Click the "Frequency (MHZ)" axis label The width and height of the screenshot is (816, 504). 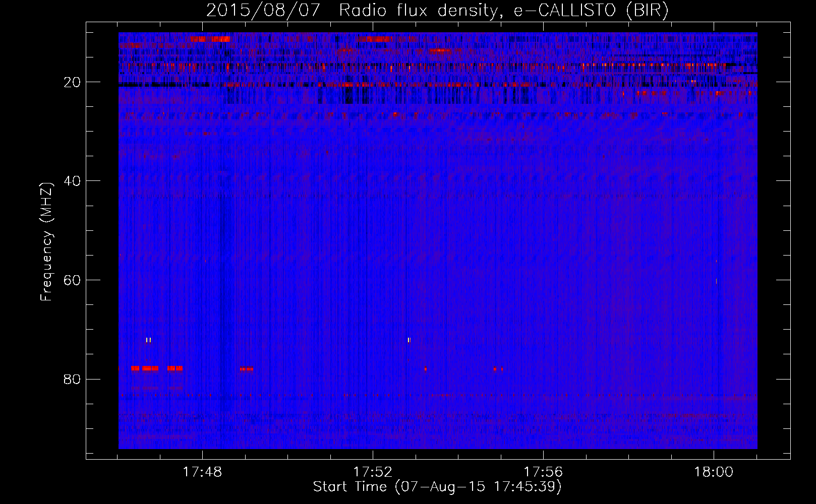click(x=46, y=242)
